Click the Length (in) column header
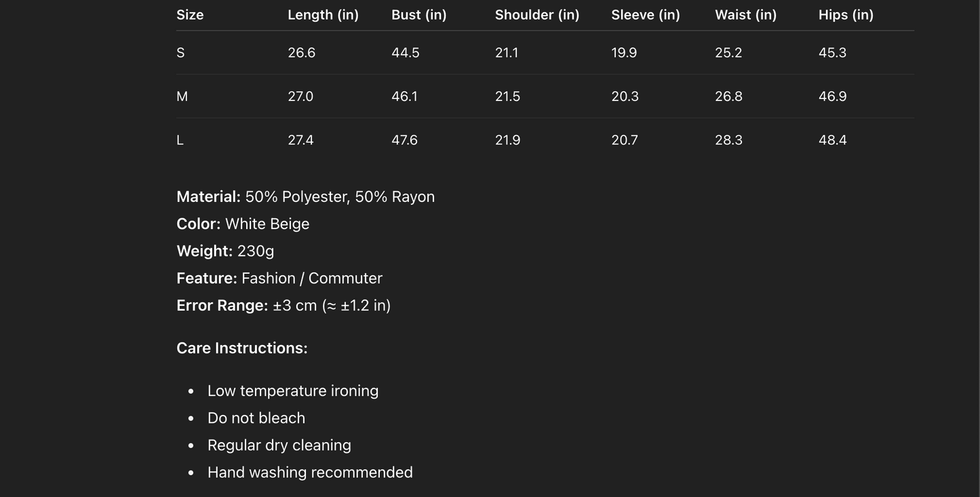This screenshot has height=497, width=980. click(x=323, y=15)
